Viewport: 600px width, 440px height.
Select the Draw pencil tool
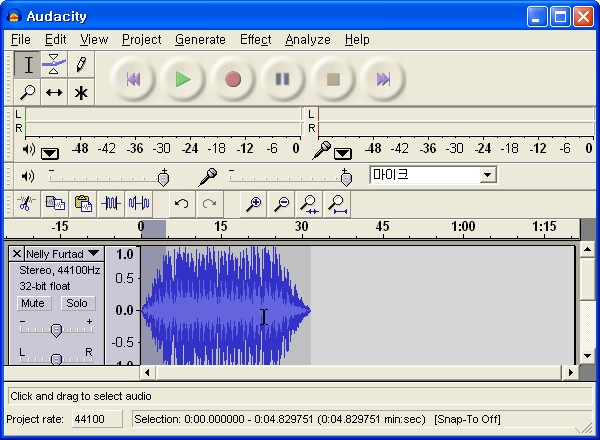tap(81, 64)
